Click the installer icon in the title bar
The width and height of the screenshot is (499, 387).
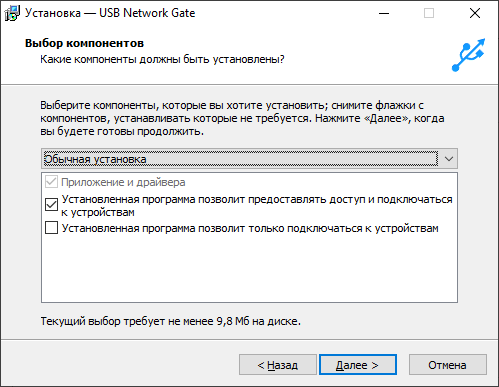[x=12, y=13]
